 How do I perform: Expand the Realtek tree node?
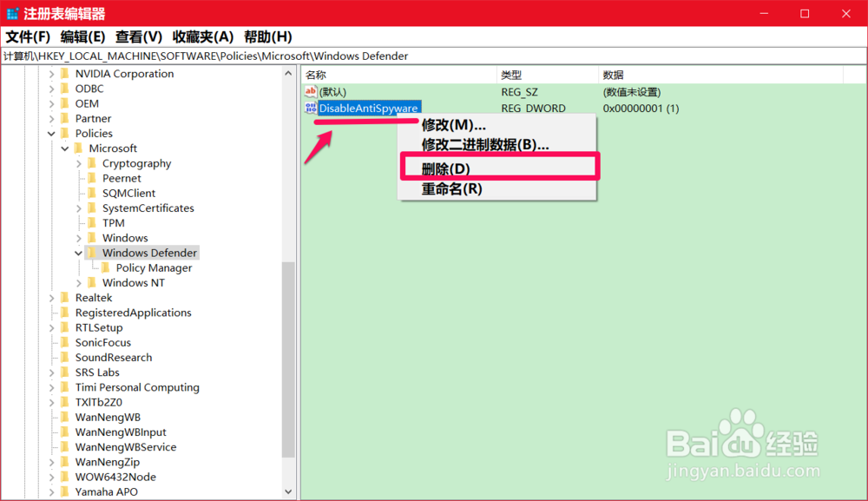[x=50, y=297]
